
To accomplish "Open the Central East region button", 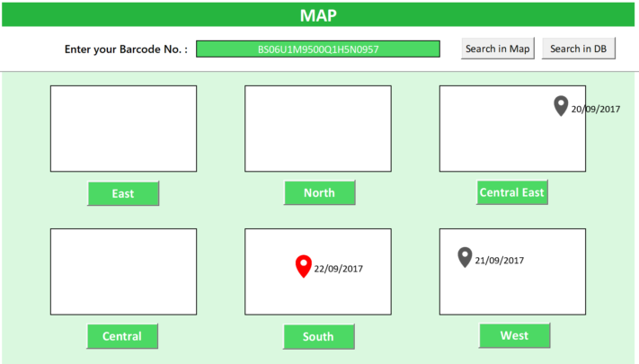I will tap(511, 191).
